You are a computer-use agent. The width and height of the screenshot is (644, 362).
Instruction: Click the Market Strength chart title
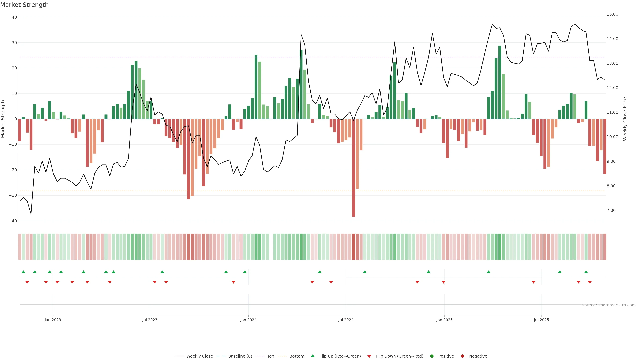click(24, 5)
